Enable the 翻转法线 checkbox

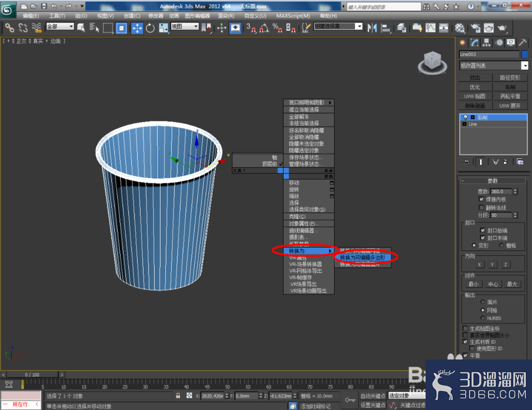(481, 207)
